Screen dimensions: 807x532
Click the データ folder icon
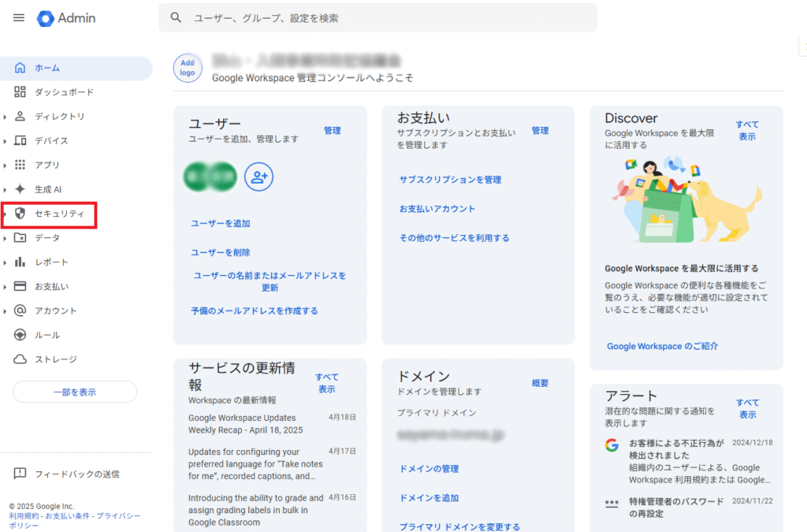coord(20,237)
